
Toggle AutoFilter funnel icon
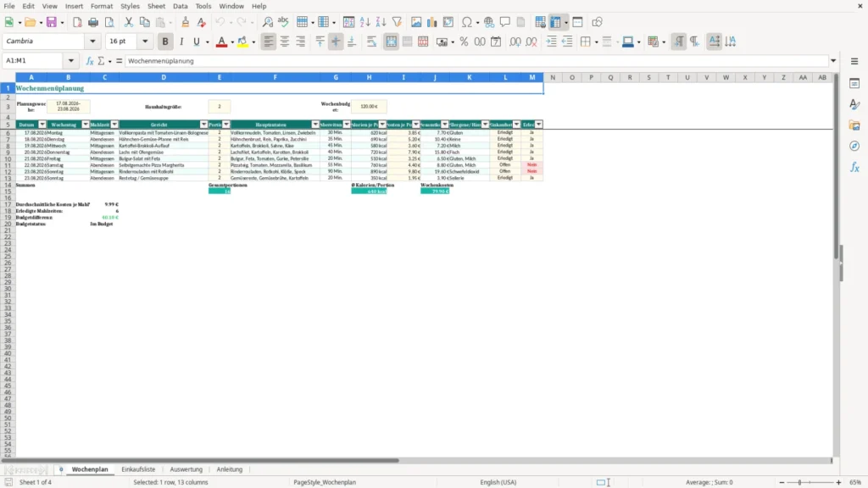point(397,22)
